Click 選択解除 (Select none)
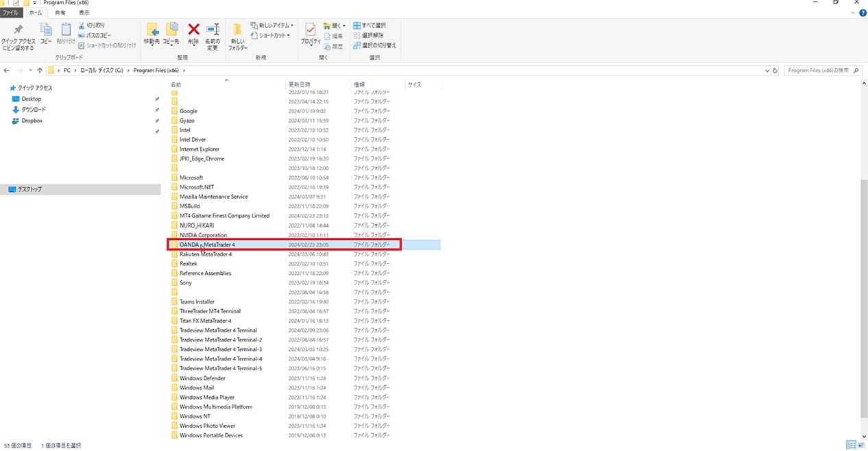This screenshot has width=868, height=451. click(369, 35)
